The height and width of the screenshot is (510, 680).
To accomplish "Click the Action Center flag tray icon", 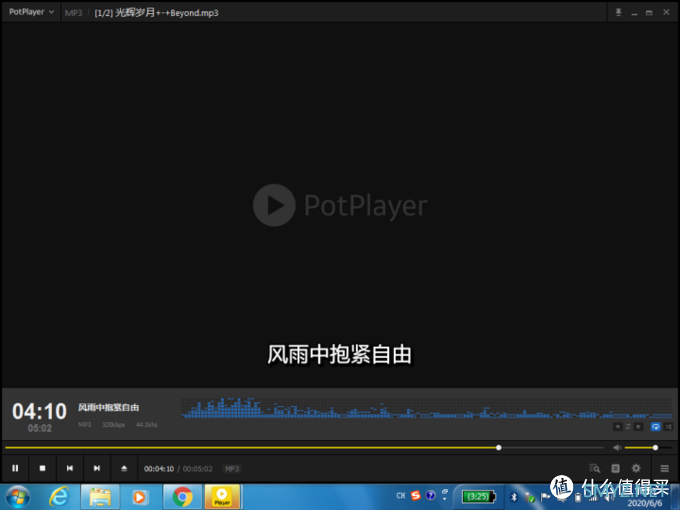I will 545,497.
